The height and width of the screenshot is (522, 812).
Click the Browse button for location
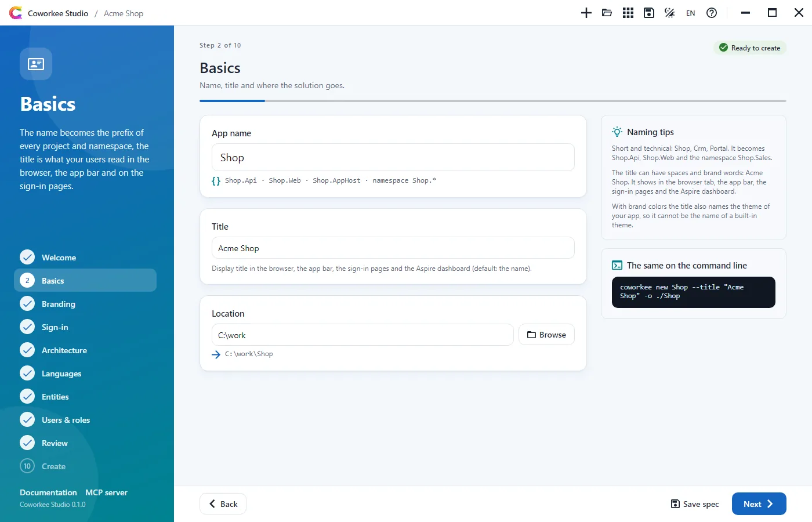click(x=546, y=335)
